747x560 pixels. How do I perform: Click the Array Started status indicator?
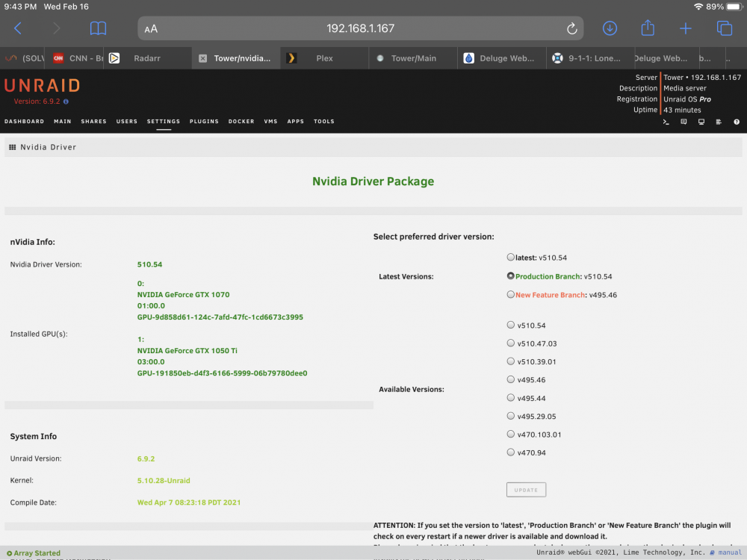click(x=34, y=553)
